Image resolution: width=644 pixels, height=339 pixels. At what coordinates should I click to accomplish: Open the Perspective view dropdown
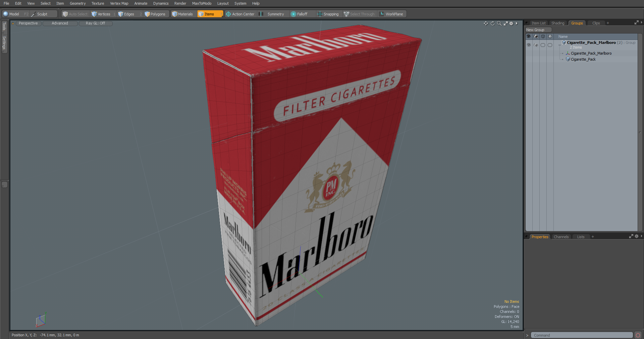click(28, 23)
